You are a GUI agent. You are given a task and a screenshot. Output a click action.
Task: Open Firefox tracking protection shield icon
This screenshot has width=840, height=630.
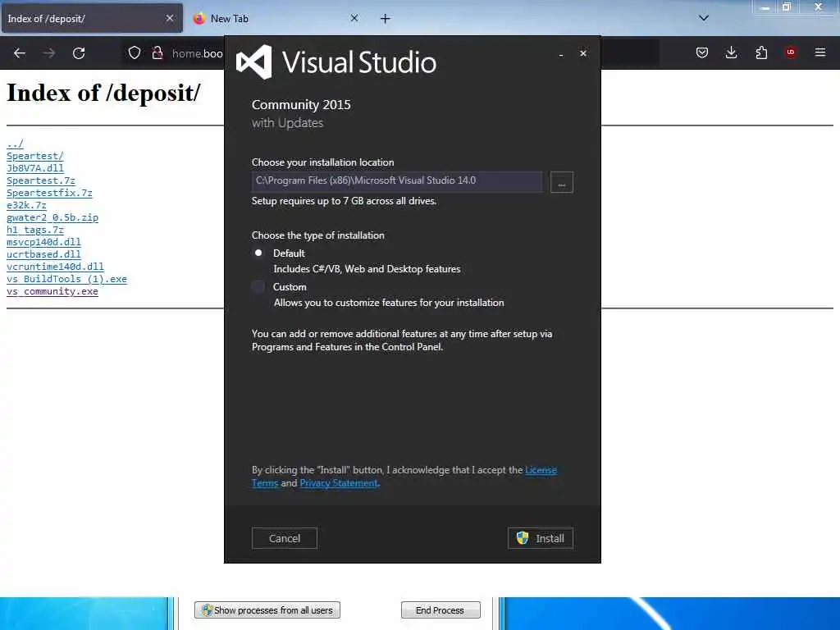(135, 52)
